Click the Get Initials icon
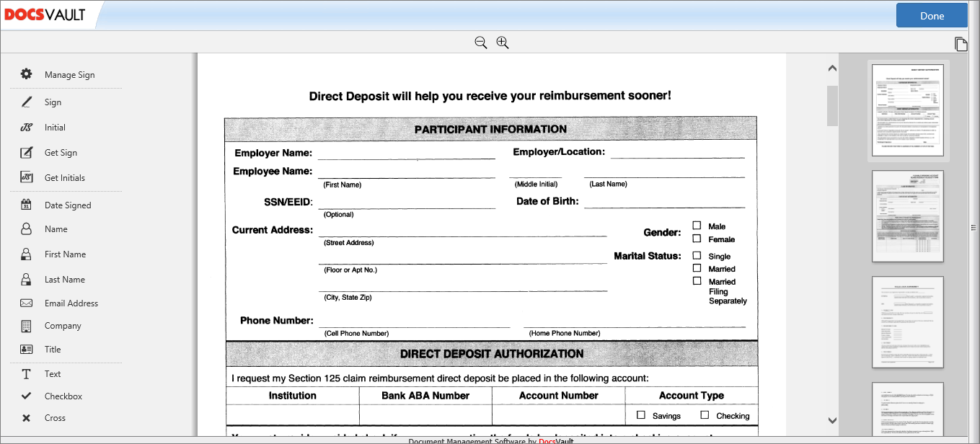The height and width of the screenshot is (444, 980). pyautogui.click(x=27, y=177)
